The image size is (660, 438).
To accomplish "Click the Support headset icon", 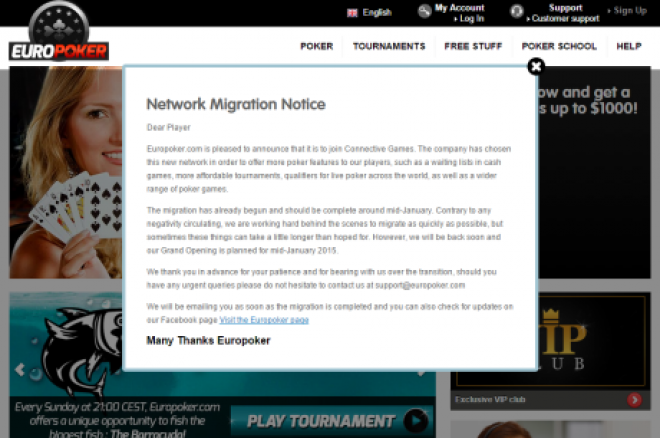I will (x=516, y=11).
